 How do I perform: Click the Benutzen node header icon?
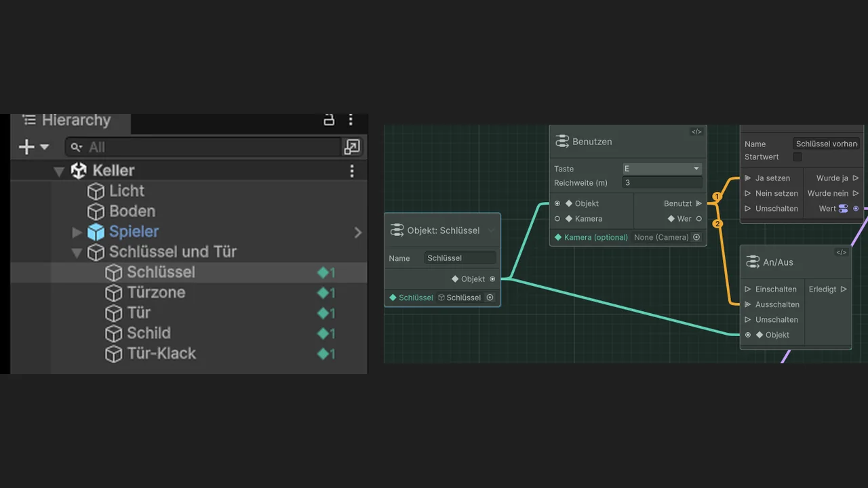click(x=561, y=142)
